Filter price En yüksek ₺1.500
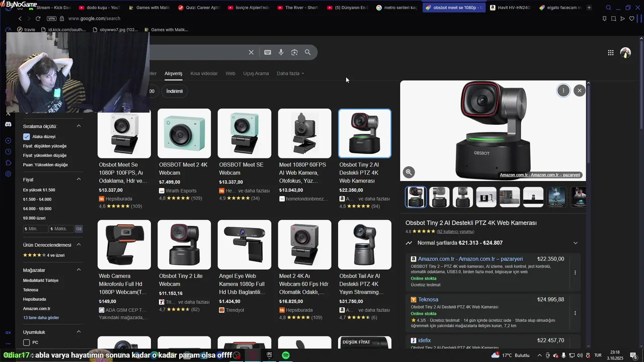644x362 pixels. point(39,190)
